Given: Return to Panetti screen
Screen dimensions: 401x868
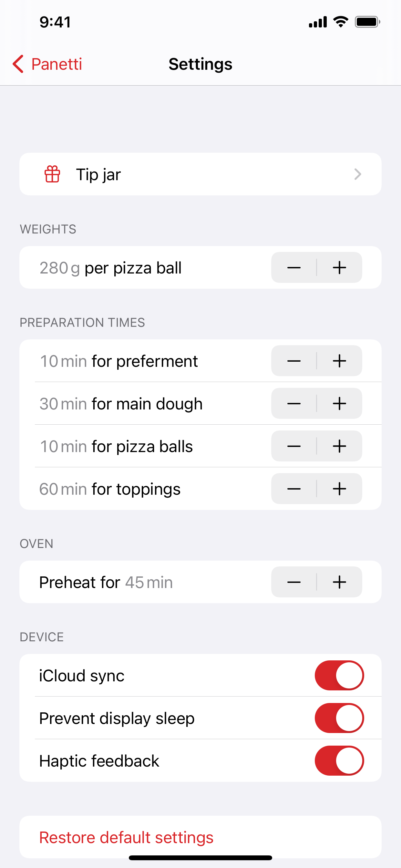Looking at the screenshot, I should [x=47, y=64].
